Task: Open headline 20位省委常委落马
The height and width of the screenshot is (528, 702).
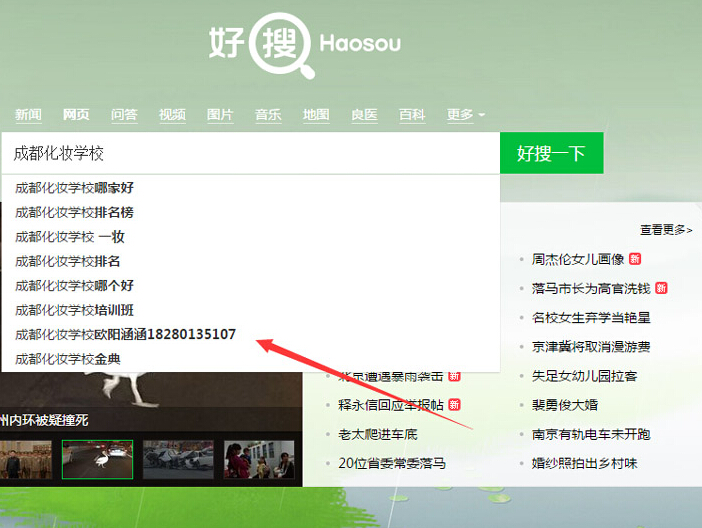Action: point(392,463)
